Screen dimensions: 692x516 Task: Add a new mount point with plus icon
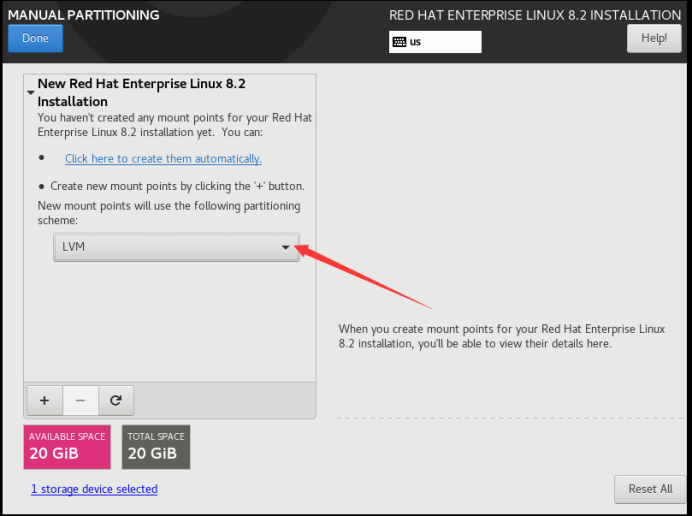(x=45, y=400)
